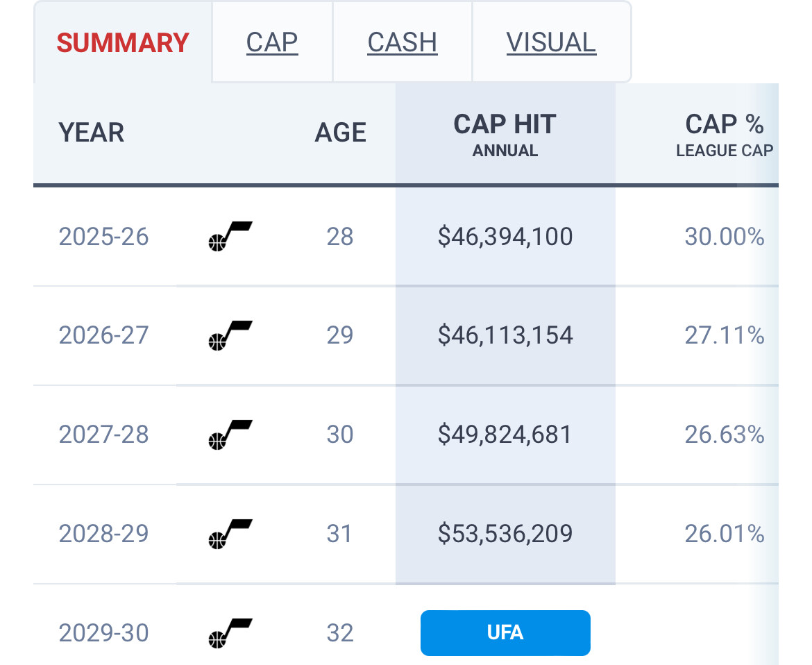The width and height of the screenshot is (812, 665).
Task: Click the Jazz logo in the 2029-30 row
Action: tap(230, 632)
